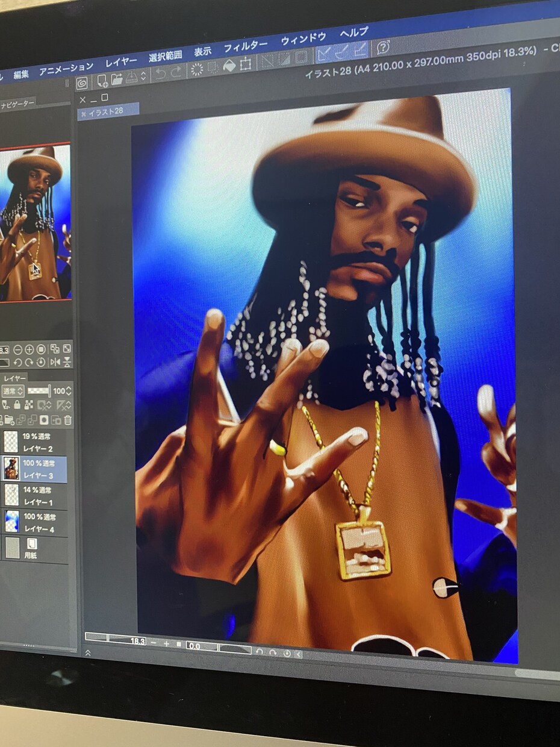Click the Navigator preview thumbnail
This screenshot has height=747, width=560.
tap(35, 222)
